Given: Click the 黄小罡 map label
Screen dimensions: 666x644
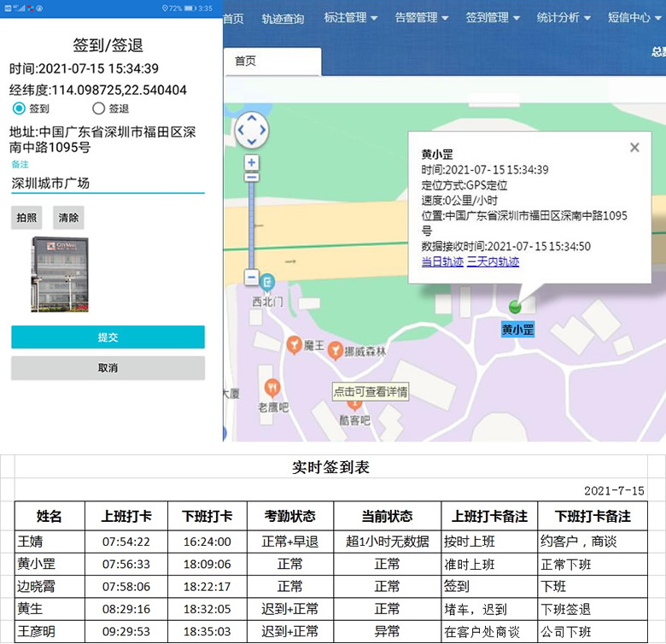Looking at the screenshot, I should pos(517,330).
